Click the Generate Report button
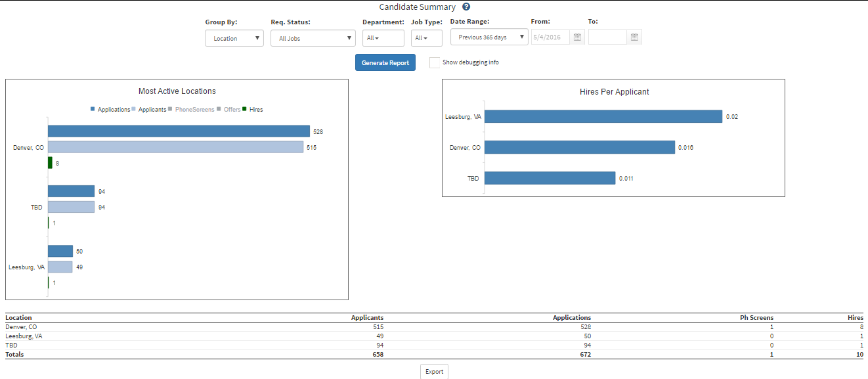Screen dimensions: 868x379 385,62
